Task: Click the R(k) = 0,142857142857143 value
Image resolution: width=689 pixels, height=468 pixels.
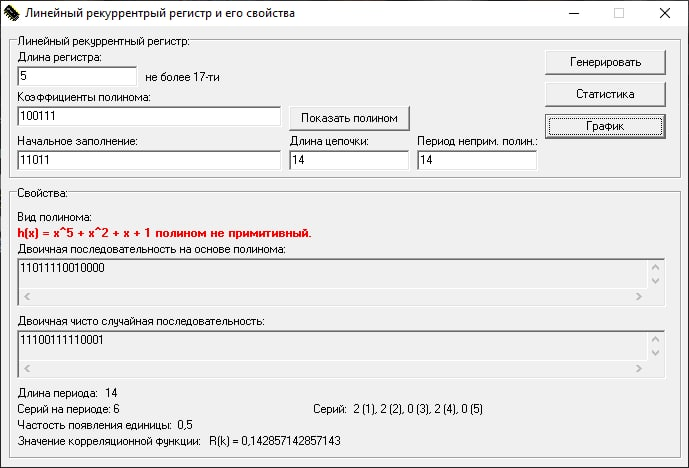Action: [x=275, y=441]
